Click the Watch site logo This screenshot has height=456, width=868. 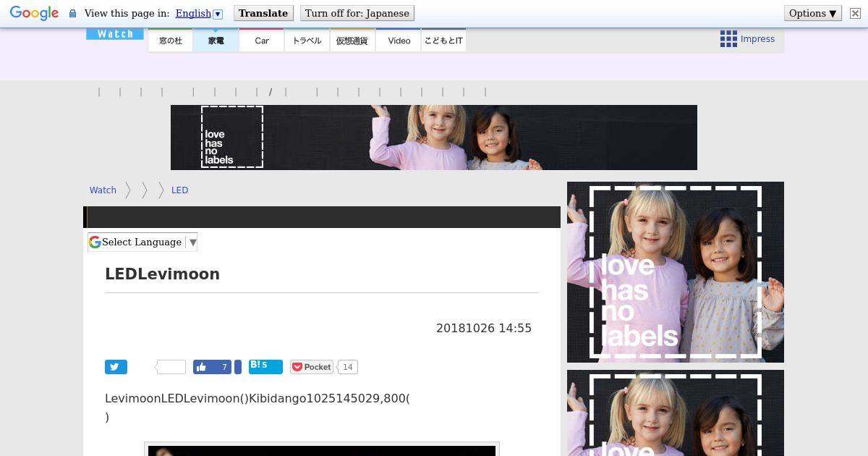(115, 34)
